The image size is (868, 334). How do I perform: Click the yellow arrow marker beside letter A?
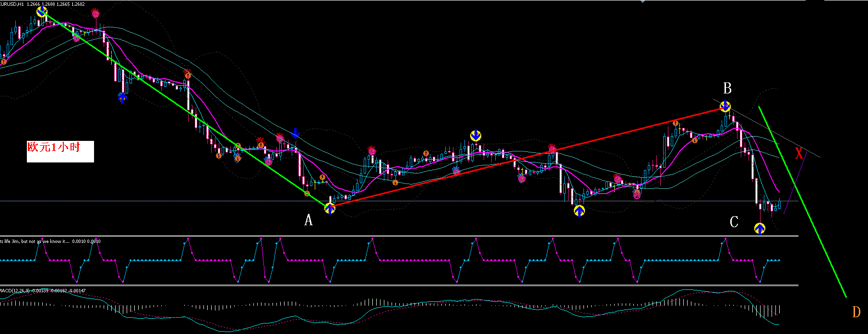coord(330,208)
